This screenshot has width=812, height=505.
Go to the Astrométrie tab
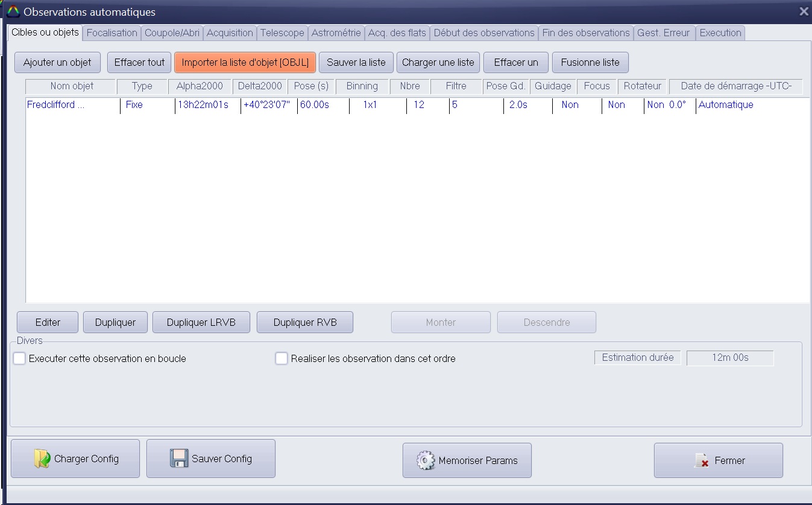click(x=336, y=33)
